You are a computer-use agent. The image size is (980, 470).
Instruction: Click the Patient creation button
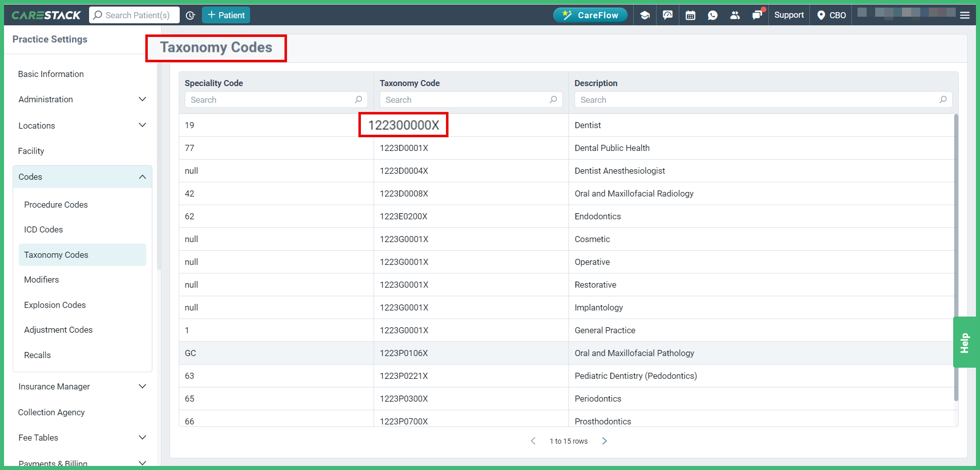(226, 15)
